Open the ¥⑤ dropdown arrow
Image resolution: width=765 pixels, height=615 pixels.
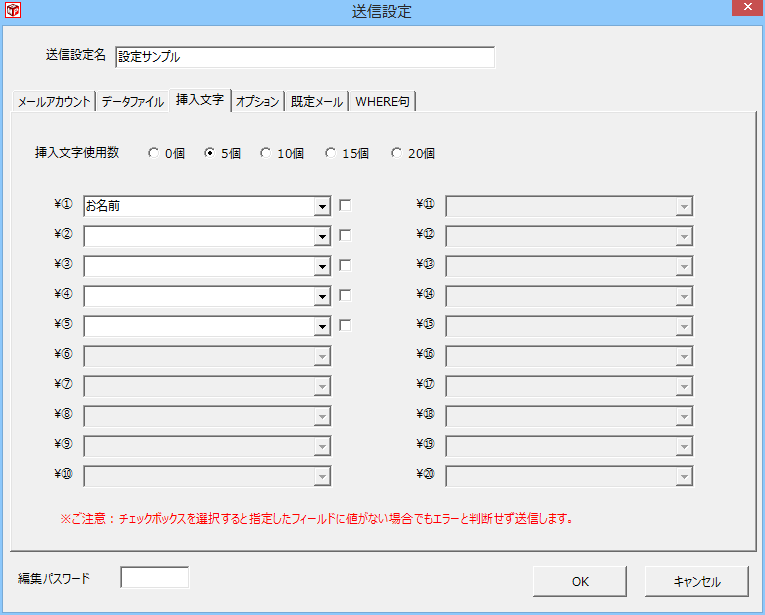point(322,327)
